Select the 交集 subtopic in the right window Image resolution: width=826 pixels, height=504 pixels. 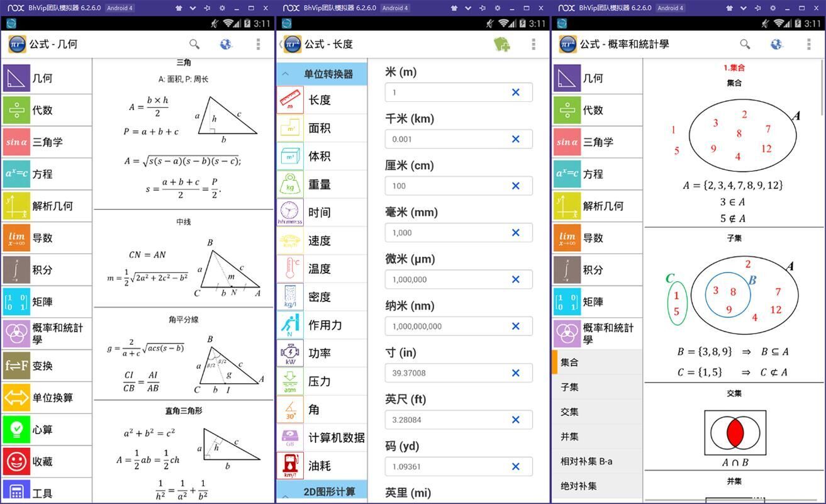(x=597, y=412)
